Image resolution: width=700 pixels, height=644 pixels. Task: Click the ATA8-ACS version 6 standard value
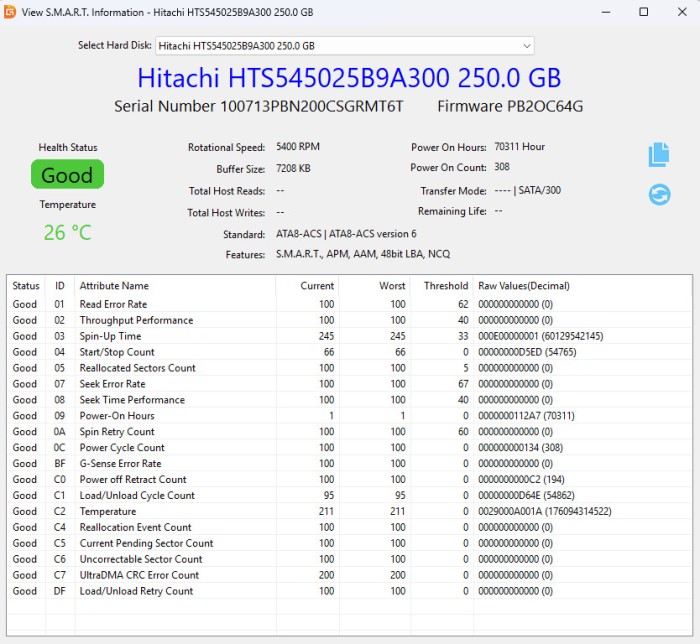tap(346, 234)
